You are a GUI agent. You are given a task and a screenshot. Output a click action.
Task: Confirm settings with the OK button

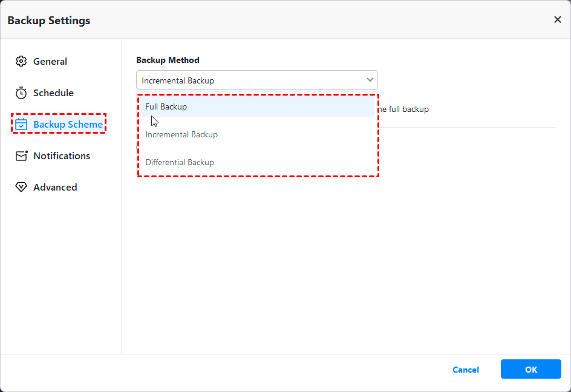tap(530, 370)
